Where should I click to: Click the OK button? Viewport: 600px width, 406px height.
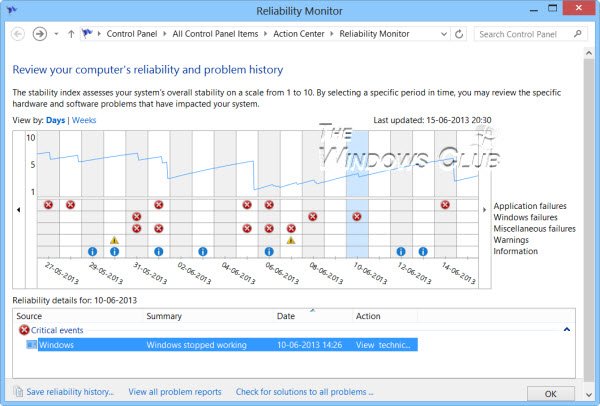551,394
